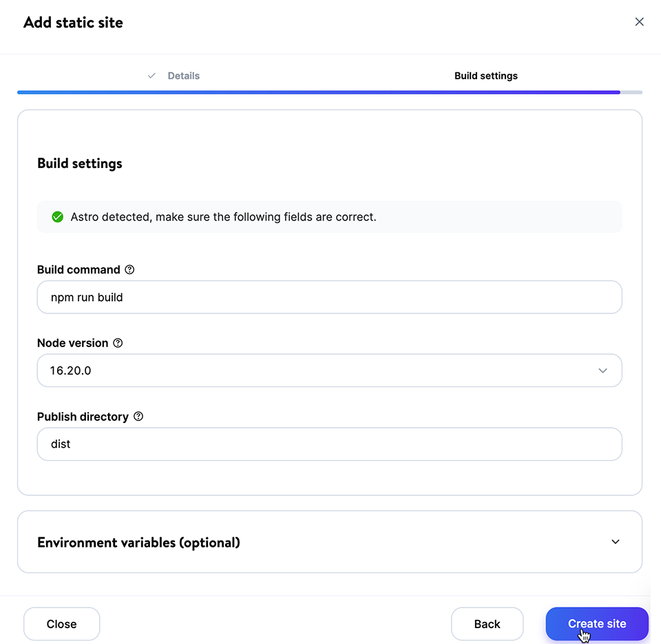Click the X to dismiss the dialog
The height and width of the screenshot is (644, 661).
[639, 21]
